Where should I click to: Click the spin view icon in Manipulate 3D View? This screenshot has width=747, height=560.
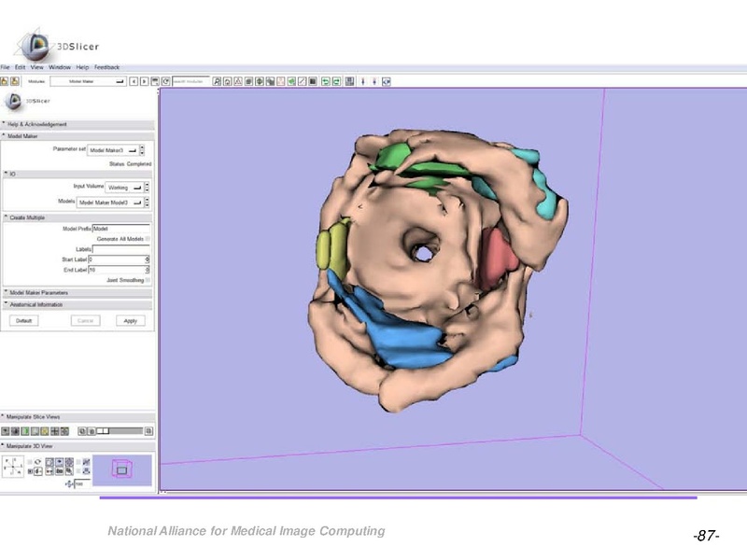[37, 462]
